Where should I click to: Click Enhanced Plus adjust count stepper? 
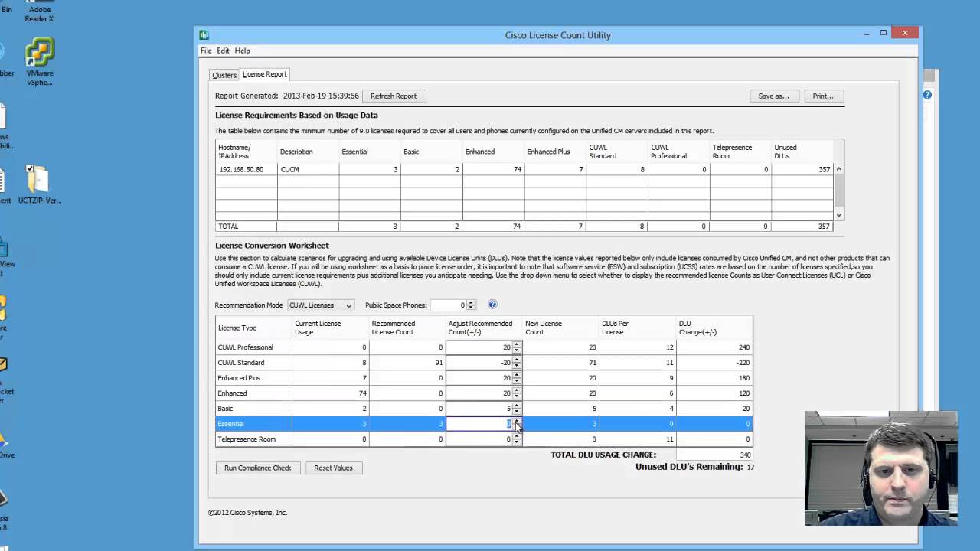(517, 378)
